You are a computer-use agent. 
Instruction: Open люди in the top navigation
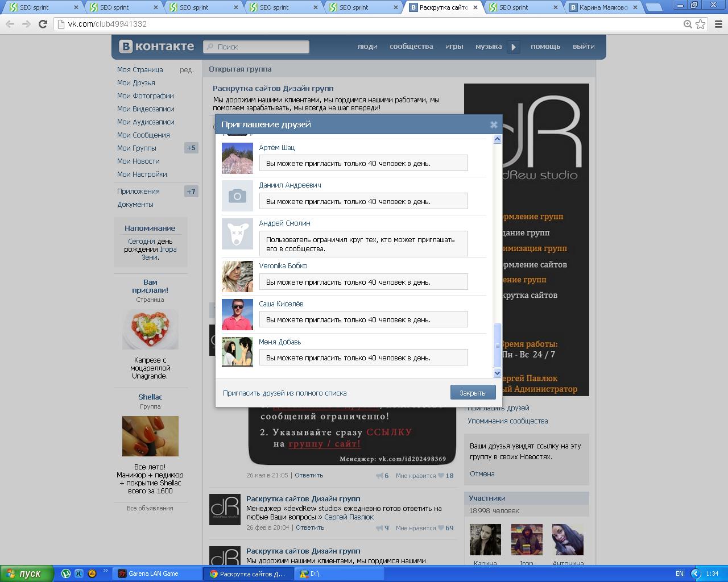pos(367,47)
